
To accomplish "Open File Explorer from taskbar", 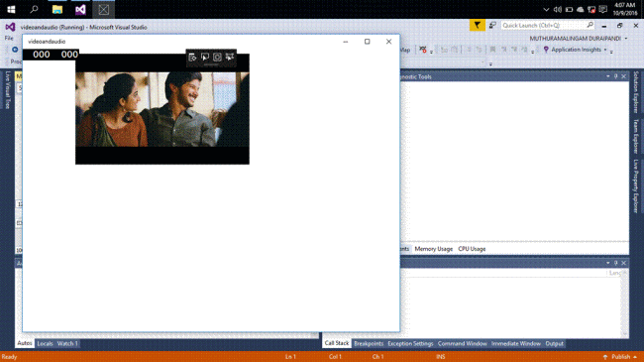I will (x=57, y=9).
